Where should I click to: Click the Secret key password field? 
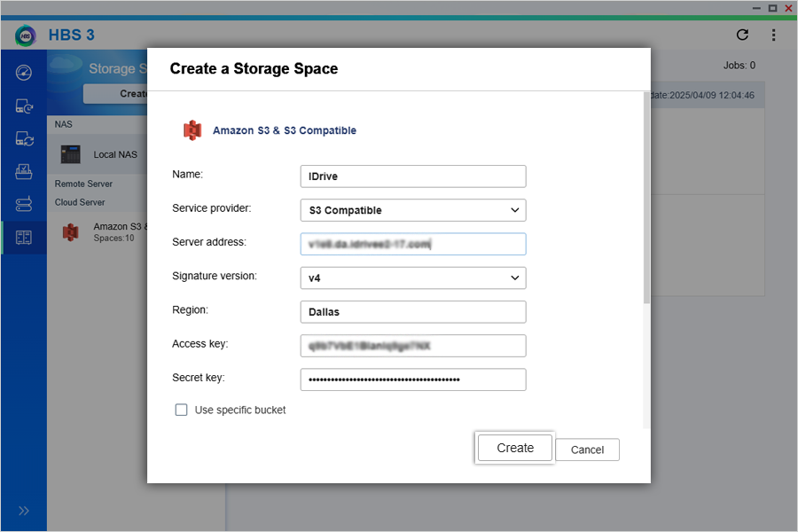click(412, 379)
